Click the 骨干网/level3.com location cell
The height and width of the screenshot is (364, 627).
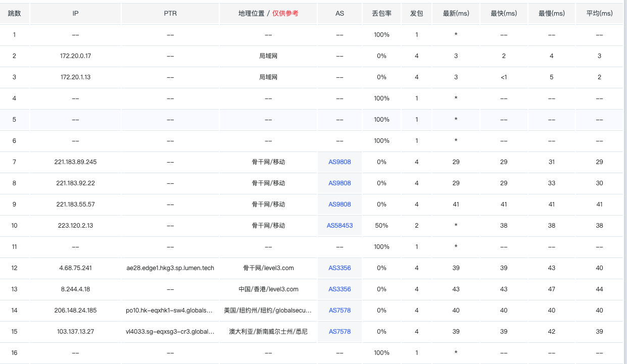click(x=268, y=268)
